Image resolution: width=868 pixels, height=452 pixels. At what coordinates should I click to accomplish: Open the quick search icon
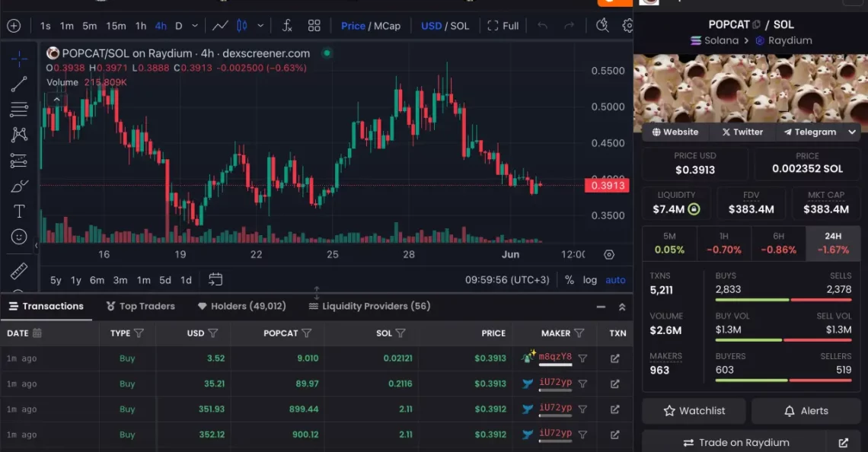tap(602, 25)
